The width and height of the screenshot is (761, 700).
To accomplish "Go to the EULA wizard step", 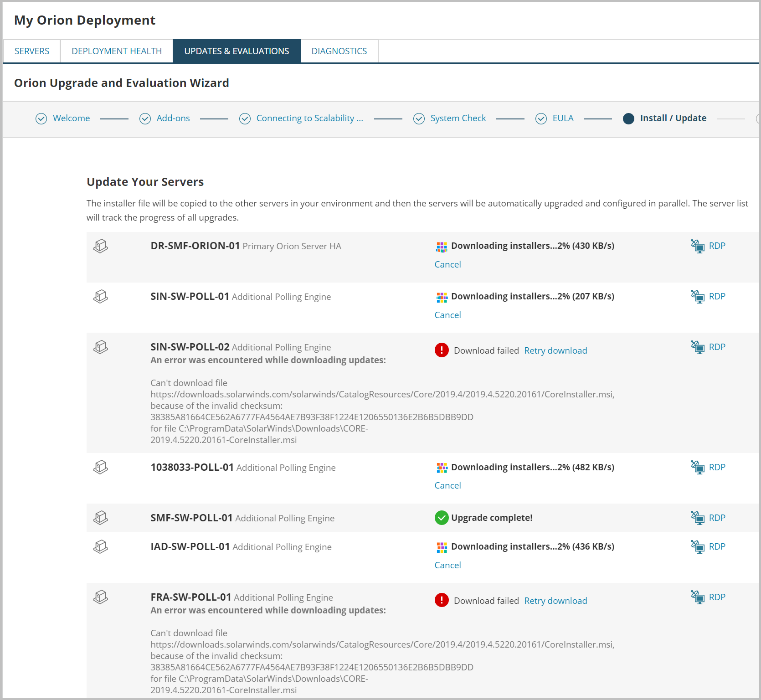I will point(563,118).
